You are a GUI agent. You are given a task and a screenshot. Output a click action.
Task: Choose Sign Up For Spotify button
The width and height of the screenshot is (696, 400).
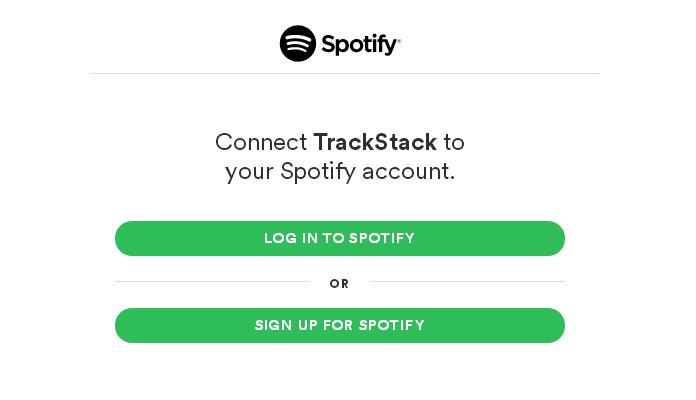coord(340,325)
